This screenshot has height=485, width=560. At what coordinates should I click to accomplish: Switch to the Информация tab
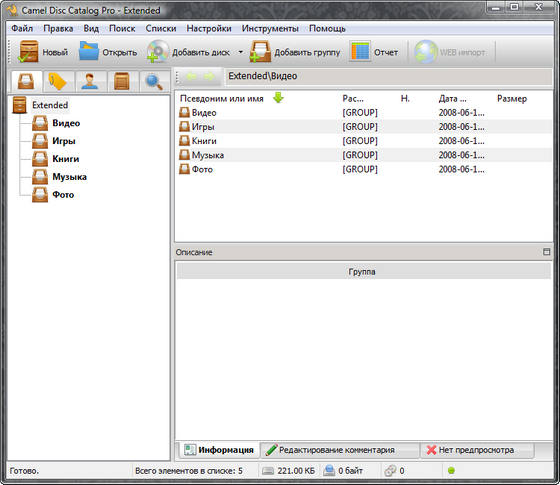(x=219, y=450)
